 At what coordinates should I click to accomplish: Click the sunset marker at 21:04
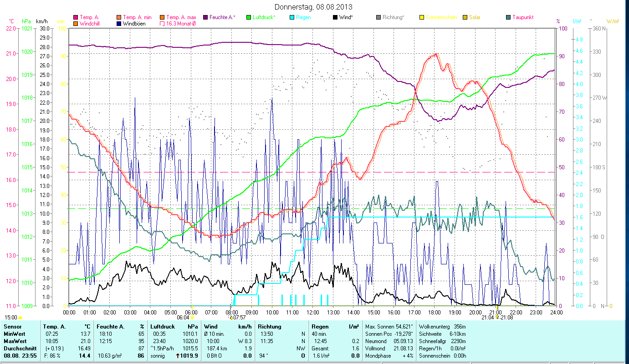pos(497,318)
